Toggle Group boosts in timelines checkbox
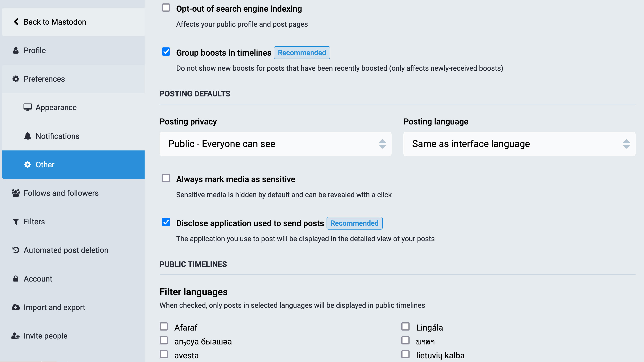 pyautogui.click(x=166, y=52)
